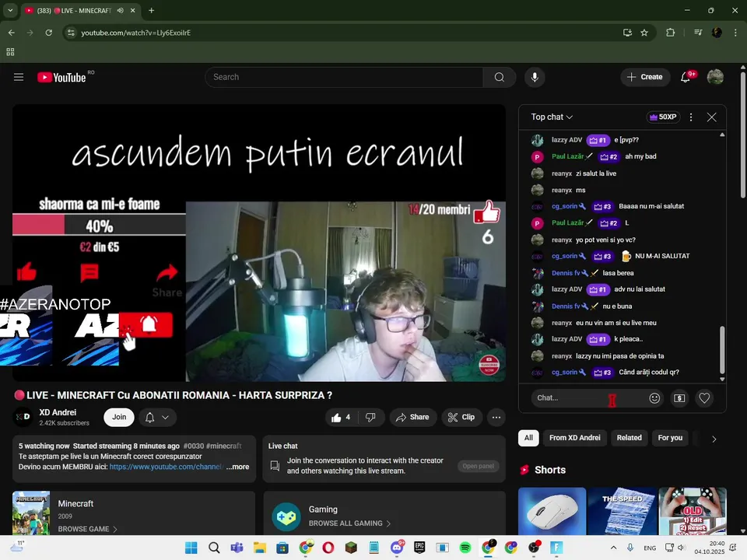Click the address bar URL

tap(135, 33)
